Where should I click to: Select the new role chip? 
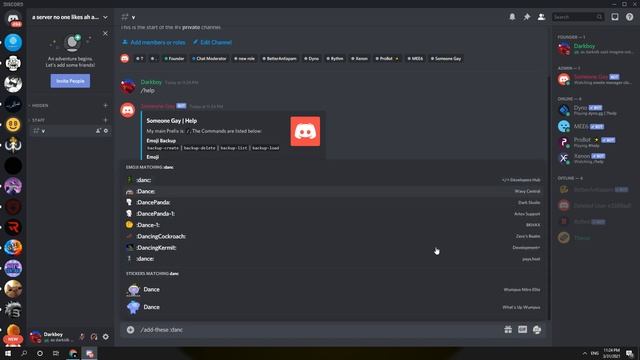point(244,59)
